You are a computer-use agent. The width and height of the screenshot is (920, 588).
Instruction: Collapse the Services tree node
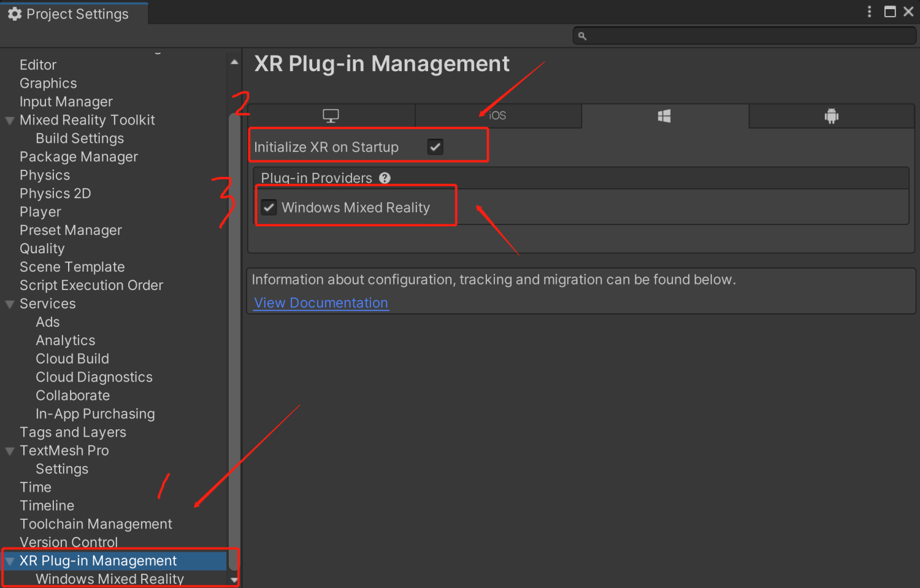click(x=10, y=304)
